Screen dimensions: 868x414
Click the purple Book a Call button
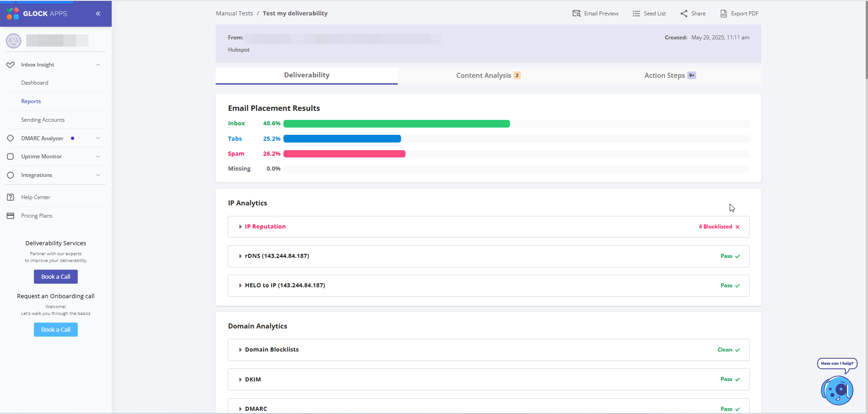tap(56, 277)
